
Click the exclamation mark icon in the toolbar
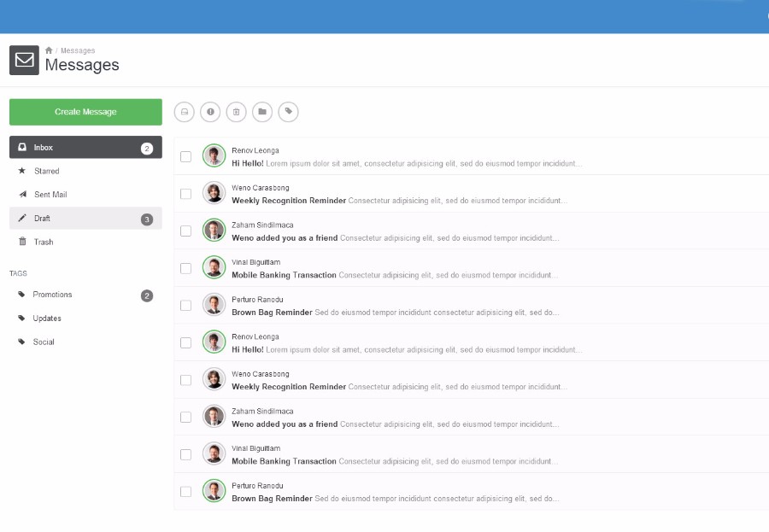tap(210, 112)
